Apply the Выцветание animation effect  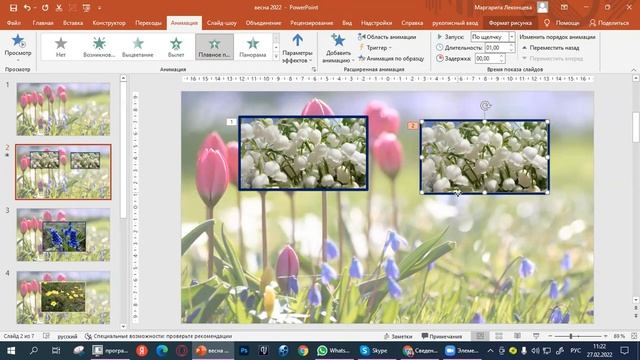pyautogui.click(x=138, y=47)
